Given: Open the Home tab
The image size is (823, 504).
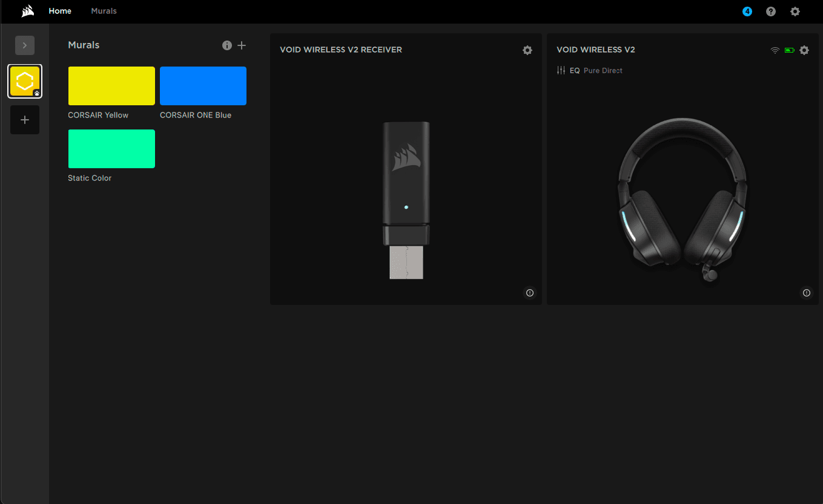Looking at the screenshot, I should click(x=60, y=11).
